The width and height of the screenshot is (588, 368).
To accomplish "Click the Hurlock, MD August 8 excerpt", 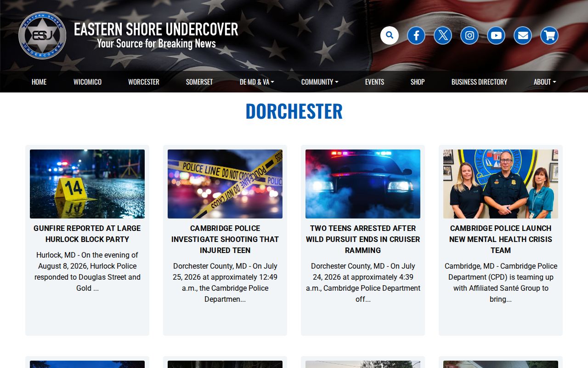I will coord(87,271).
